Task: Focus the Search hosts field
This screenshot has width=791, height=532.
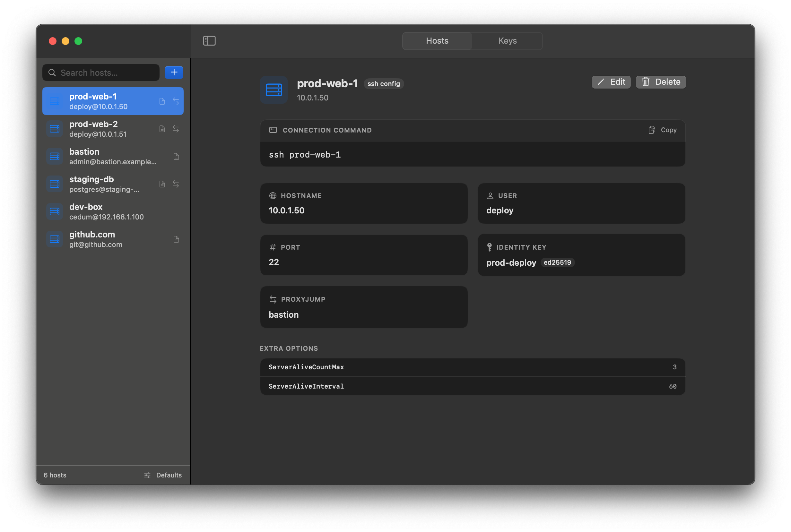Action: [101, 73]
